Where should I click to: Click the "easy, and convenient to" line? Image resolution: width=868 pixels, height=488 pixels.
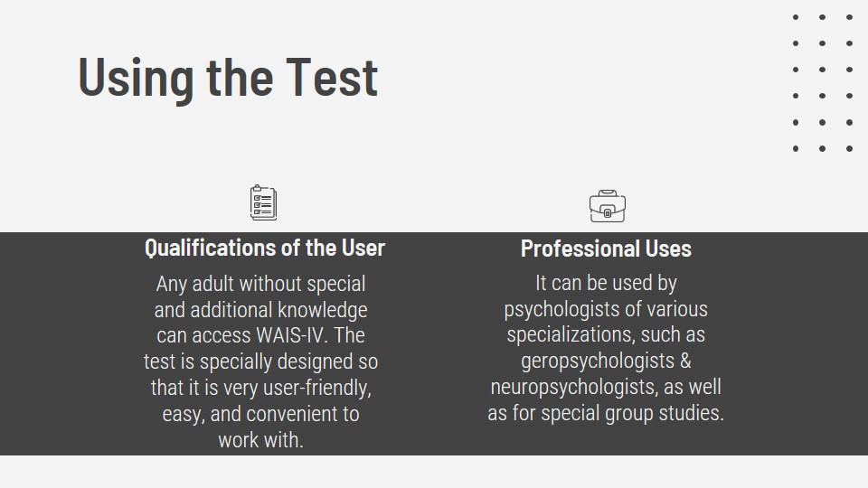point(260,414)
